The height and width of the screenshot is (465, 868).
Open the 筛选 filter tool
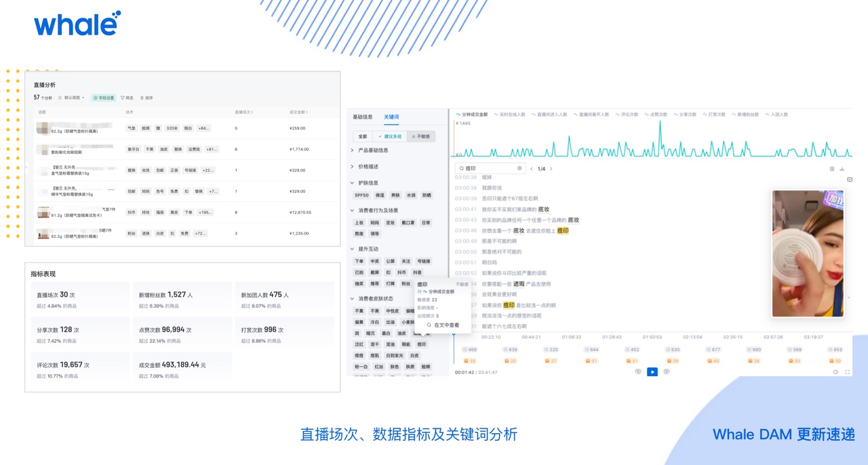click(127, 98)
